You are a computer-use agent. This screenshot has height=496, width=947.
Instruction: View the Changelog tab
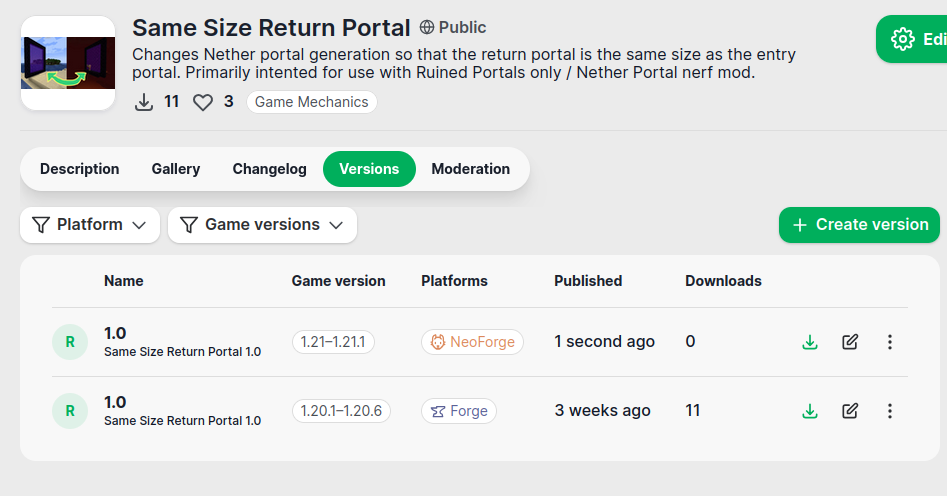coord(269,169)
